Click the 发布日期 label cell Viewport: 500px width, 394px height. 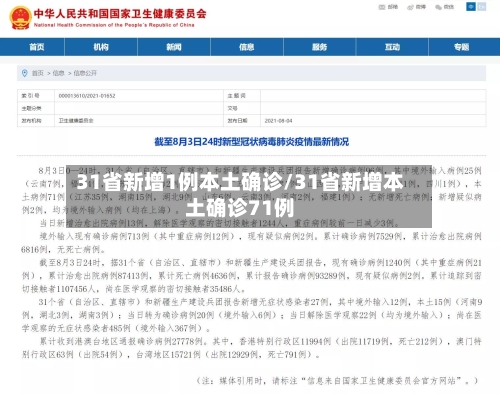point(242,121)
